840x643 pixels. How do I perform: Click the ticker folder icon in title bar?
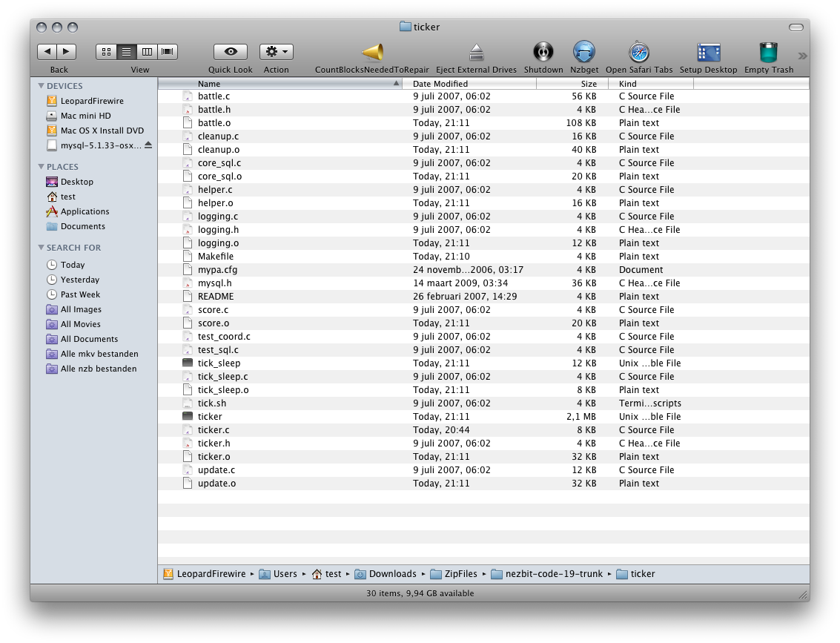pos(405,26)
